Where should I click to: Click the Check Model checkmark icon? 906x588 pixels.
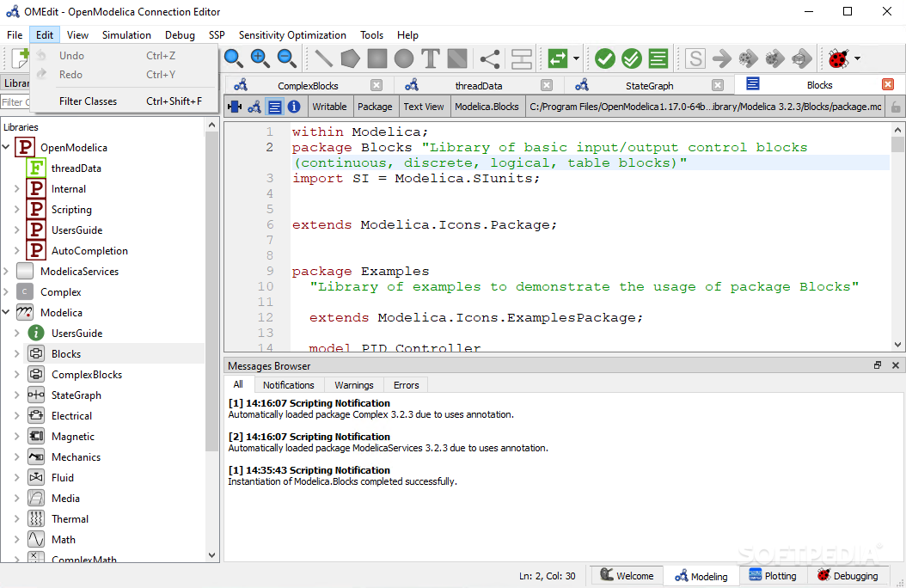point(605,58)
